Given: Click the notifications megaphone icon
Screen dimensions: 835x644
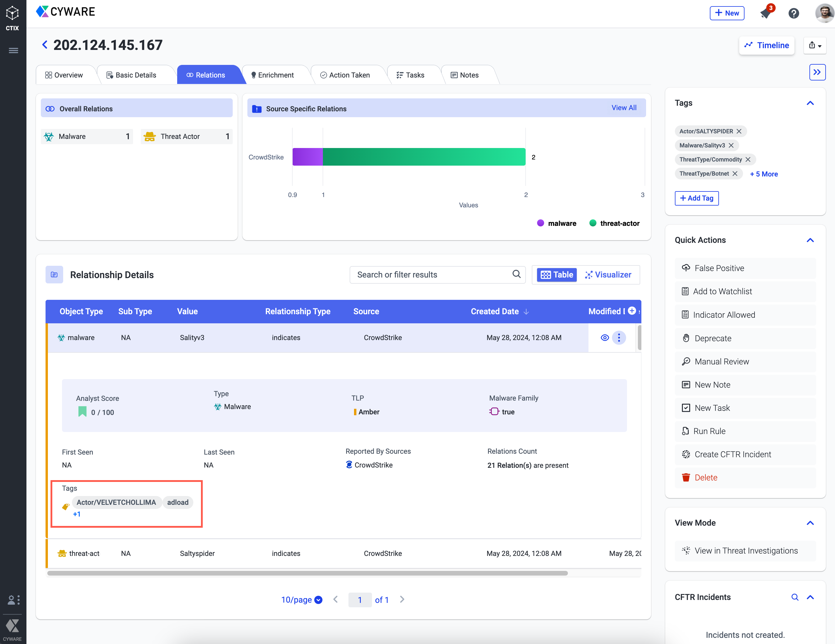Looking at the screenshot, I should 765,14.
